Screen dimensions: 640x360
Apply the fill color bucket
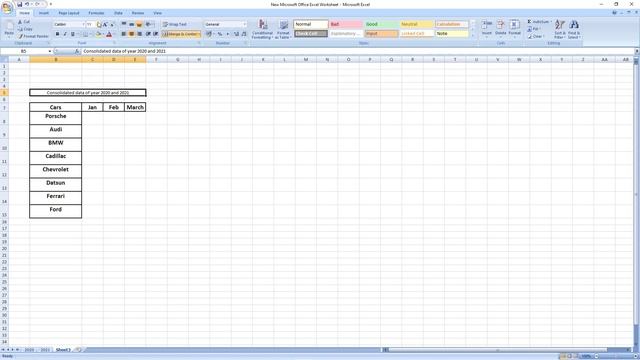pyautogui.click(x=98, y=34)
